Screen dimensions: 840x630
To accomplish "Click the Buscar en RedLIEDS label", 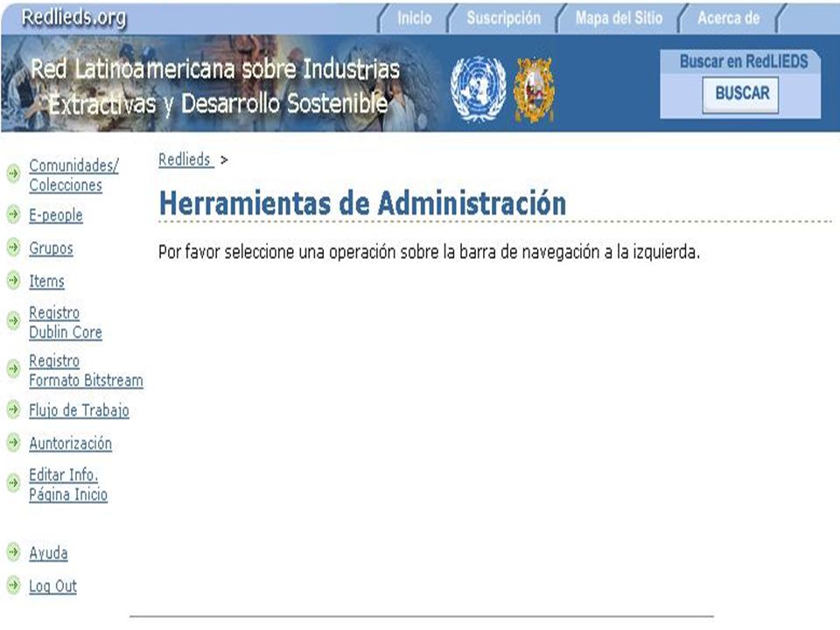I will click(744, 61).
